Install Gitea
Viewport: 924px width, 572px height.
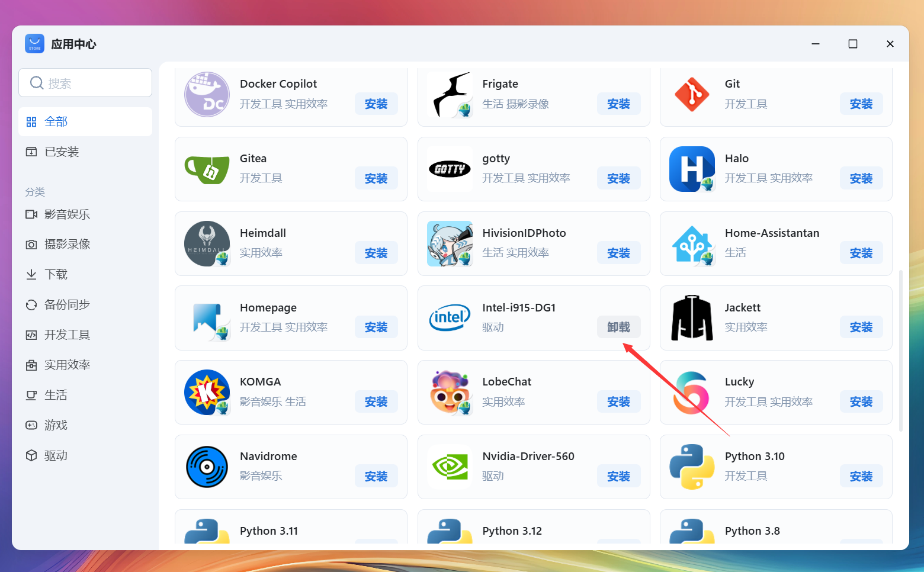(376, 178)
